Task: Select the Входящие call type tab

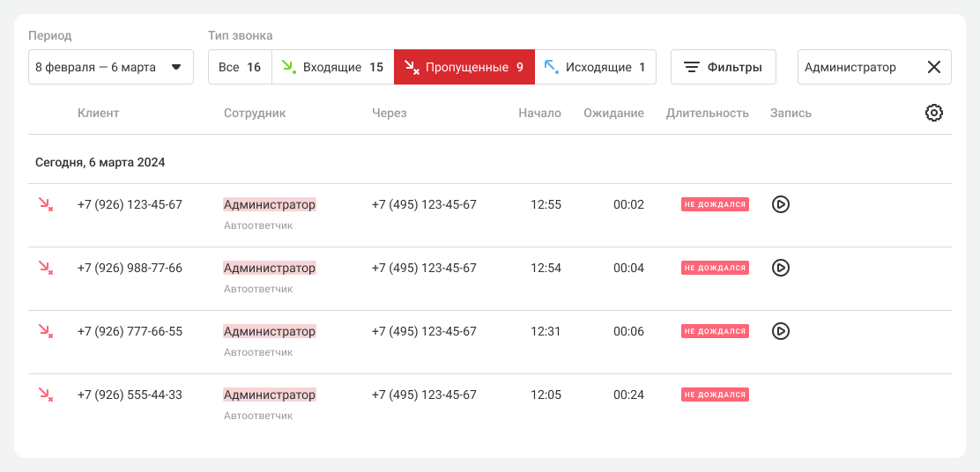Action: point(332,67)
